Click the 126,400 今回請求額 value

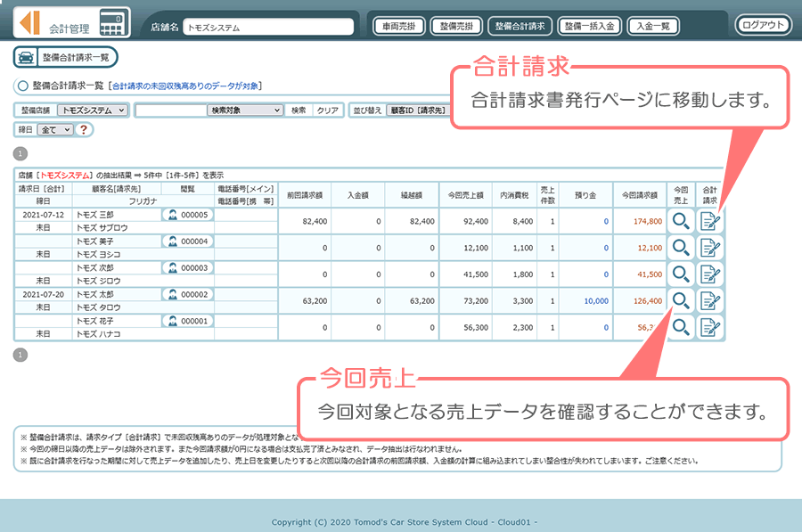point(648,301)
